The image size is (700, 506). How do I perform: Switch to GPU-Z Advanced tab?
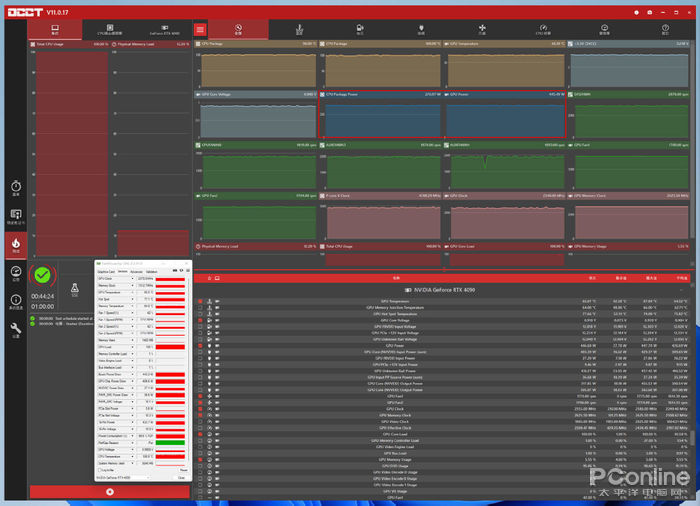pyautogui.click(x=137, y=272)
